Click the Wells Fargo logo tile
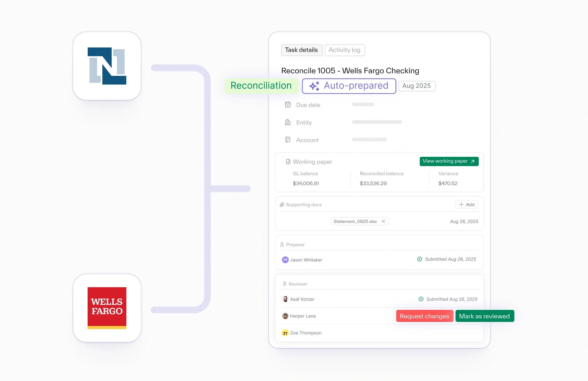 107,308
